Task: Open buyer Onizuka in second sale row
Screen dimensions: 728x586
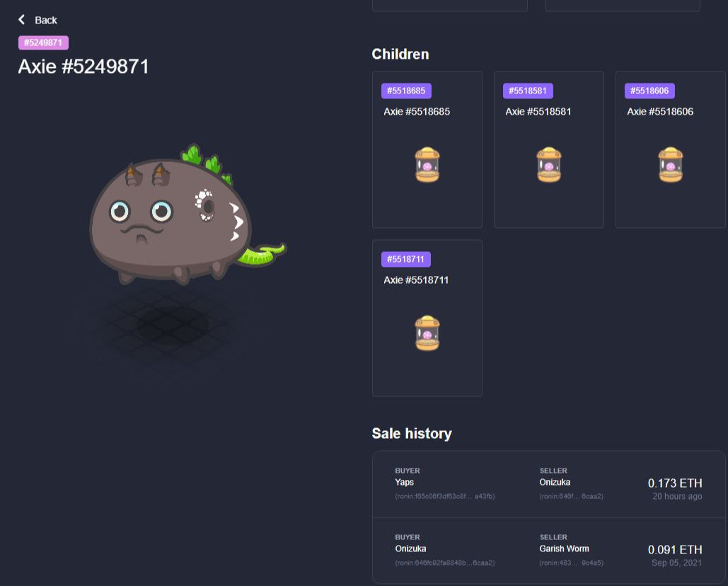Action: [410, 548]
